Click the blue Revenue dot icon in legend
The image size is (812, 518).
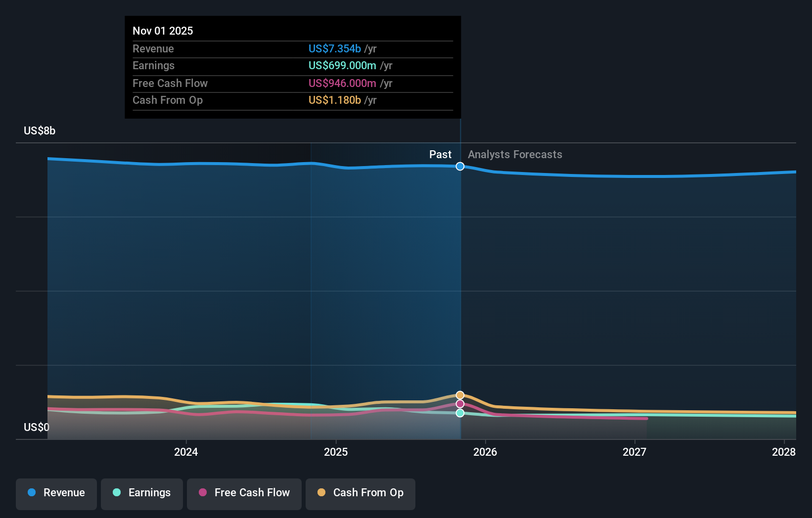(33, 493)
